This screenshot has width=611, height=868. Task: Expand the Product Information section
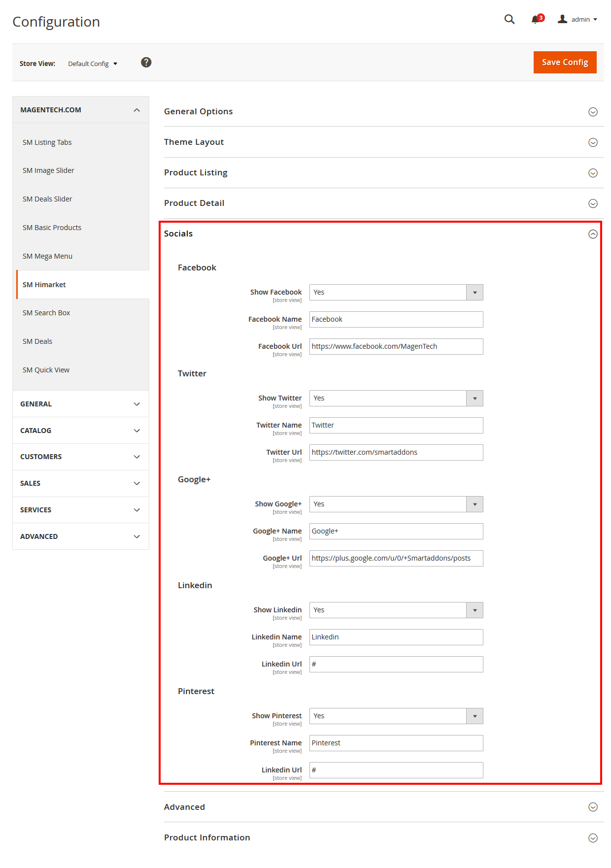click(384, 837)
